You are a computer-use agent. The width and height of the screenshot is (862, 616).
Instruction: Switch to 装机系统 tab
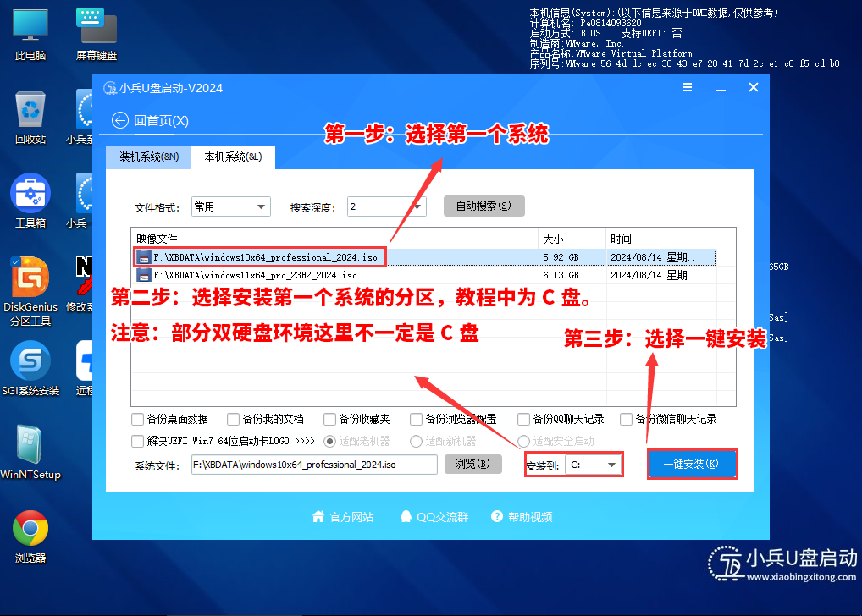148,157
